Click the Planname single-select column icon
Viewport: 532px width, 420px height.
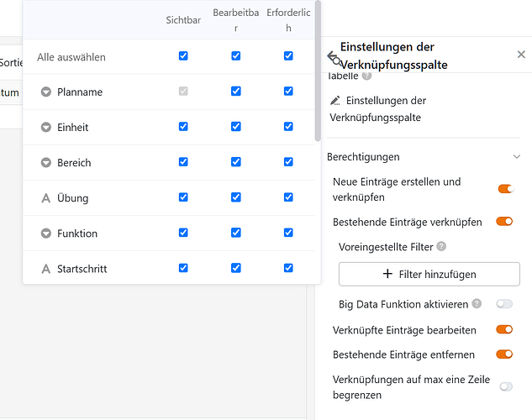pos(45,92)
